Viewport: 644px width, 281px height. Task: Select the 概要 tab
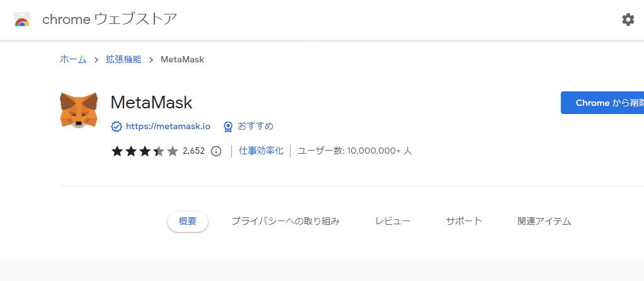188,221
